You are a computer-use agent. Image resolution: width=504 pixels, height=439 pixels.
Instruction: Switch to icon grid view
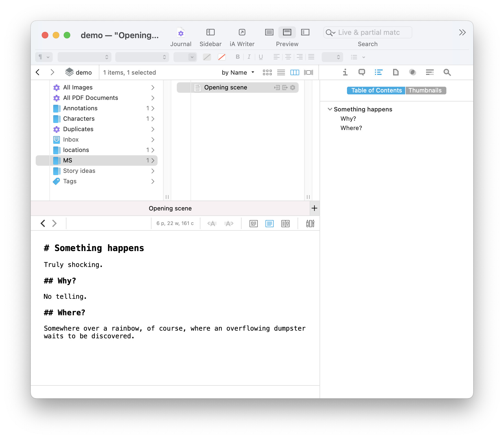tap(267, 72)
